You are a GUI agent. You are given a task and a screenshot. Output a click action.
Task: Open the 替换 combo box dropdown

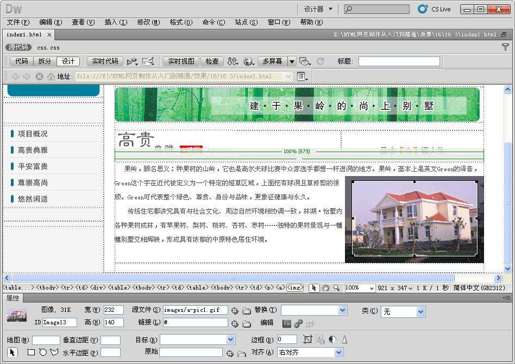click(342, 310)
